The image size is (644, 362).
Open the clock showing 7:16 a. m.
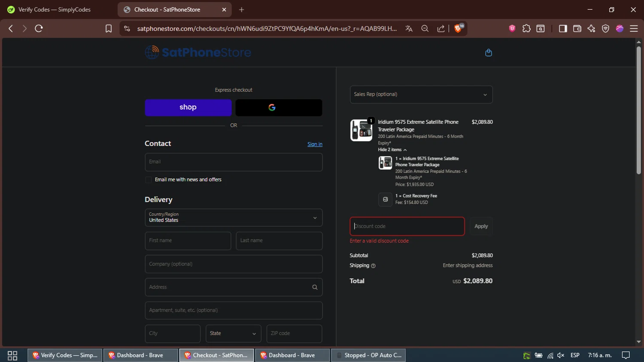(x=600, y=355)
